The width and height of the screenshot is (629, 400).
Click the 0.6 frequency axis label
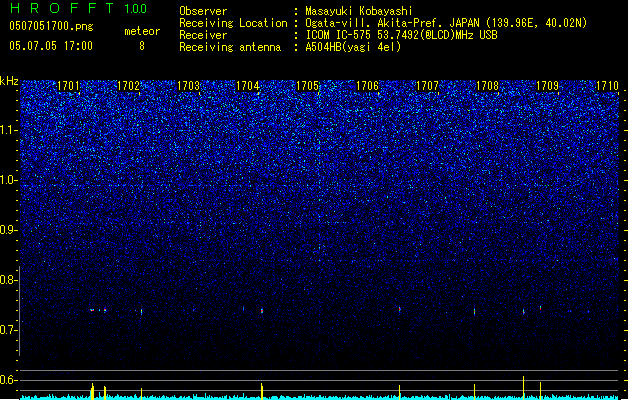point(8,380)
